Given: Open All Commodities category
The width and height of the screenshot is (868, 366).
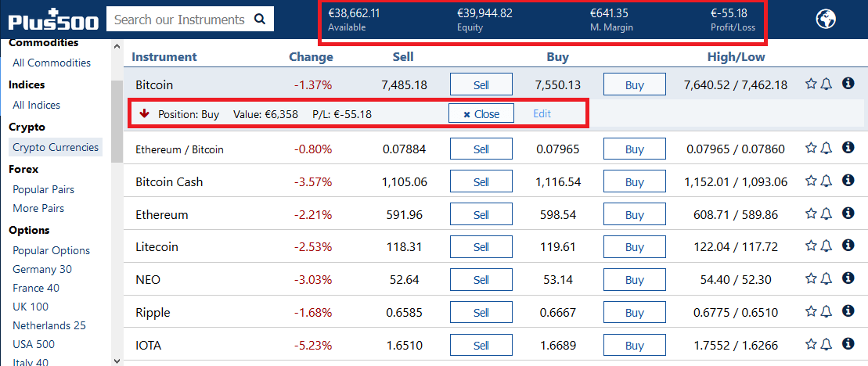Looking at the screenshot, I should (52, 63).
